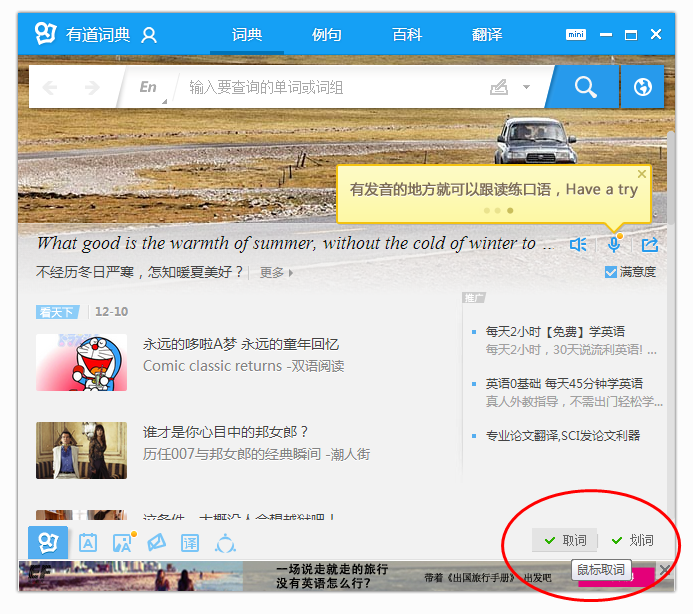693x614 pixels.
Task: Switch to the 例句 tab
Action: [x=327, y=34]
